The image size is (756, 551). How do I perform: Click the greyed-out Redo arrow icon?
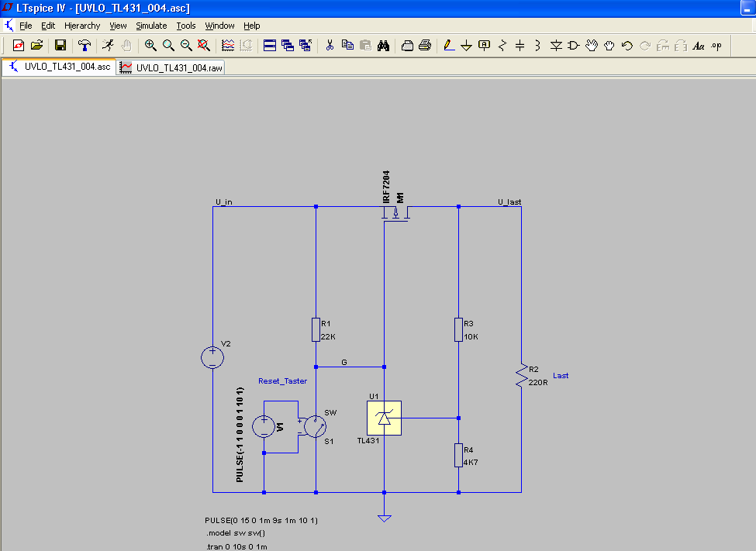645,45
